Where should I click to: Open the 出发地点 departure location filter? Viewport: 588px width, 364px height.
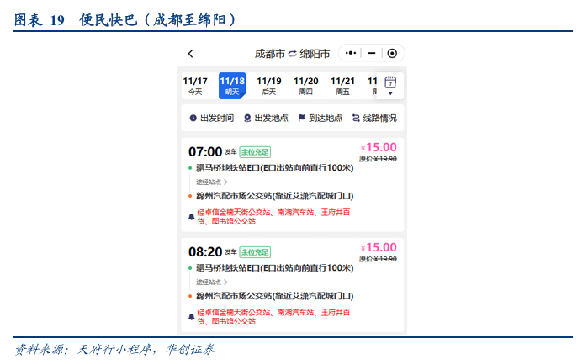[x=266, y=119]
